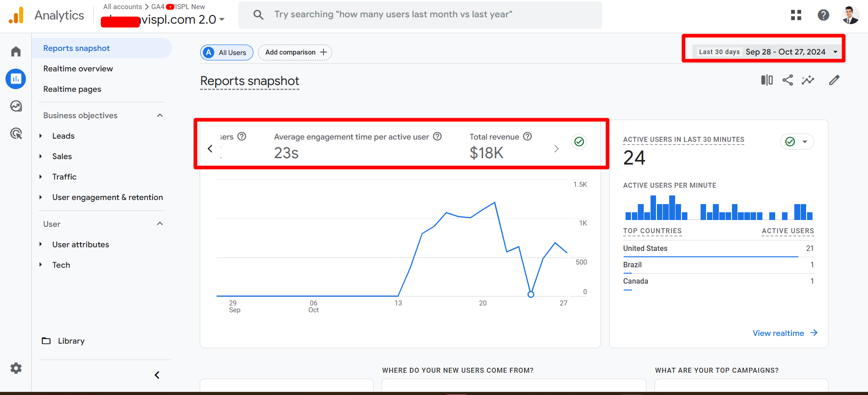Open Admin settings gear

tap(16, 368)
